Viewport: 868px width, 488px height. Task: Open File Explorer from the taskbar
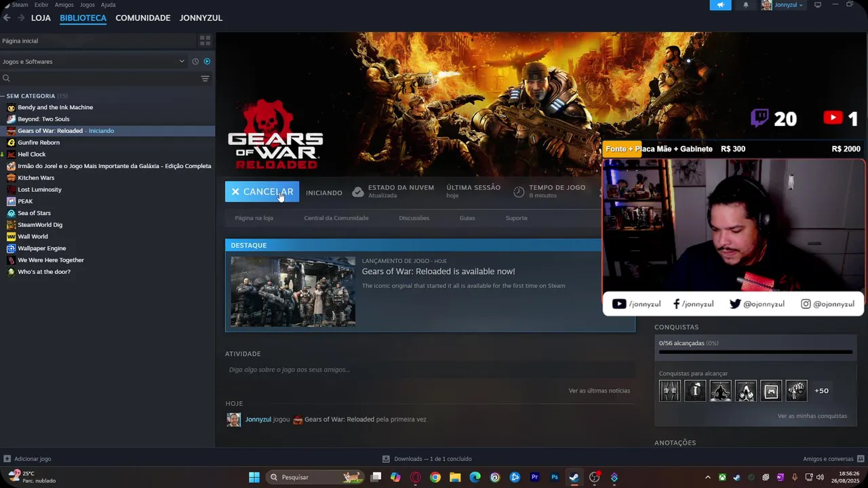[x=455, y=477]
